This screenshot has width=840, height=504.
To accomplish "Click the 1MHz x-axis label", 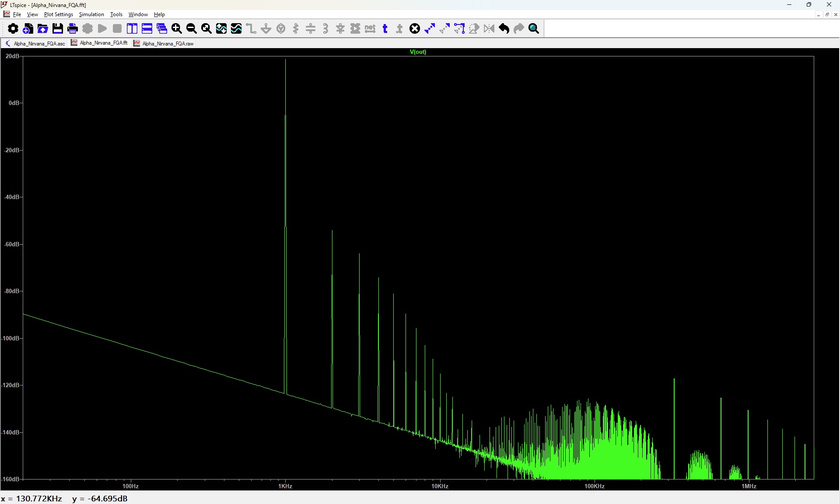I will coord(749,486).
